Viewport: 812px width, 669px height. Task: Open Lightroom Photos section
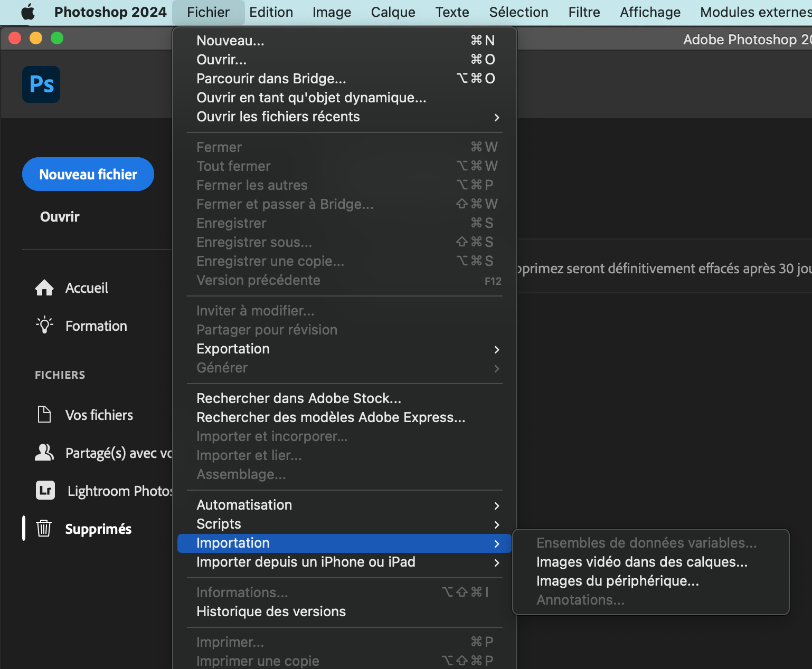pyautogui.click(x=120, y=491)
